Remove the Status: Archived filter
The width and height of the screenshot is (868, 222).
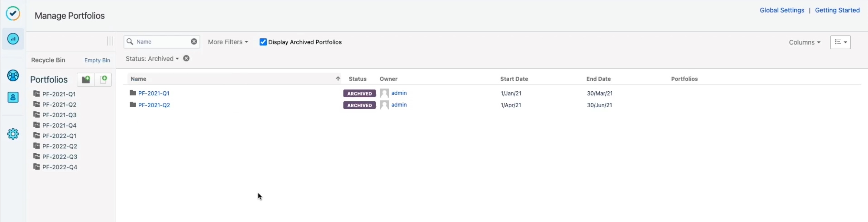tap(186, 59)
